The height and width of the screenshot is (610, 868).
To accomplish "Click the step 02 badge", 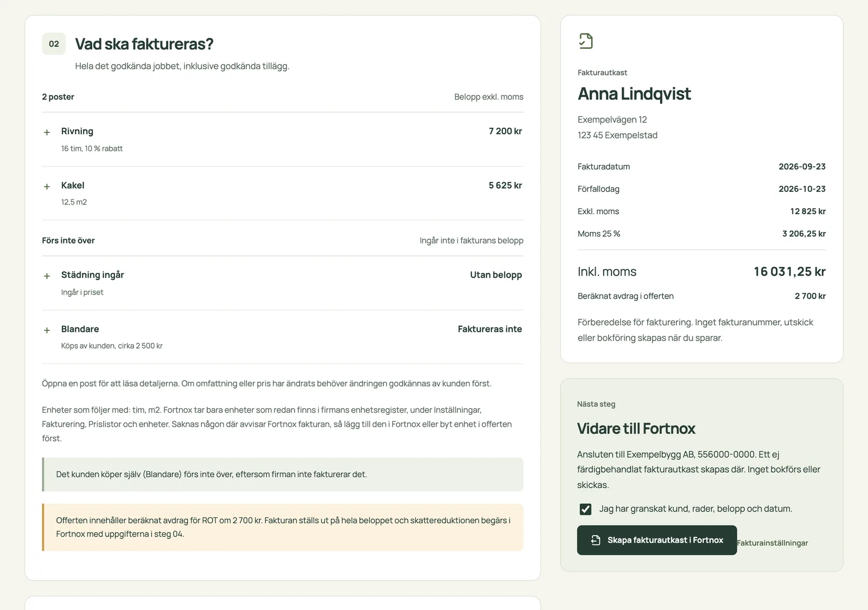I will pos(54,44).
